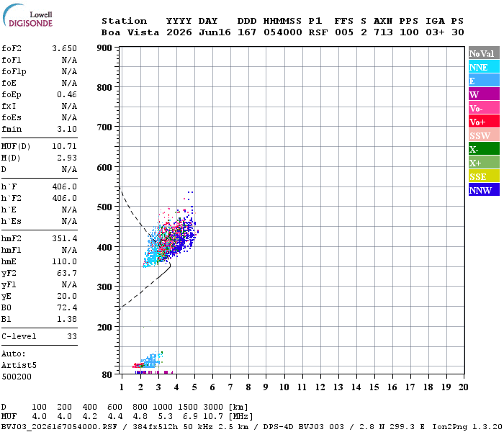504x432 pixels.
Task: Click the MUF(D) value 10.71
Action: (65, 146)
